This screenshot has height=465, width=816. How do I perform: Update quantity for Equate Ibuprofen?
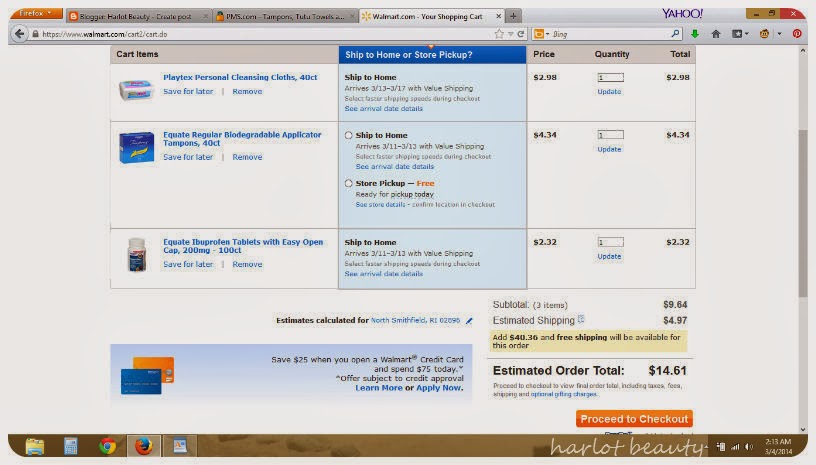(x=609, y=256)
